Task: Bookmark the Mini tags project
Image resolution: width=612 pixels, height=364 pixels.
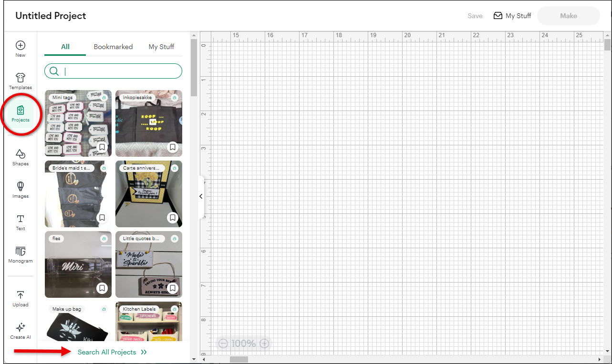Action: click(x=102, y=147)
